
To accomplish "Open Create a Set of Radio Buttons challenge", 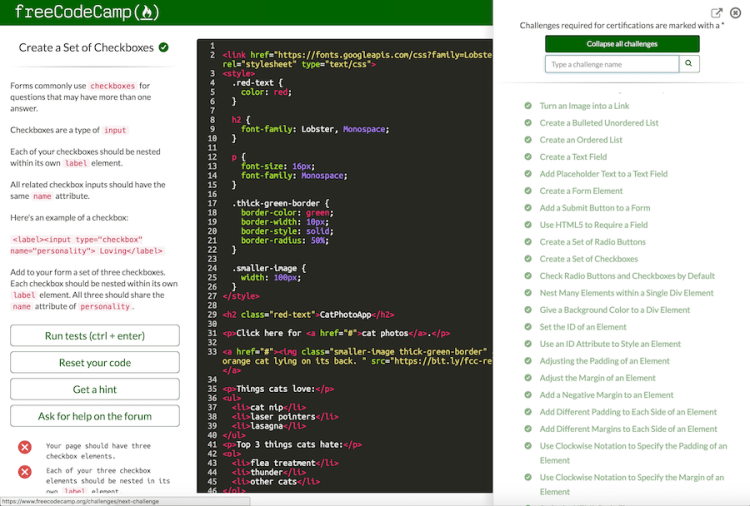I will (x=592, y=242).
